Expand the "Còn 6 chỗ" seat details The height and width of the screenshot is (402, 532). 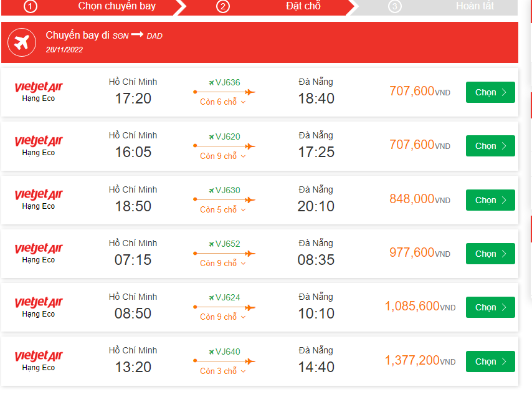pyautogui.click(x=223, y=102)
